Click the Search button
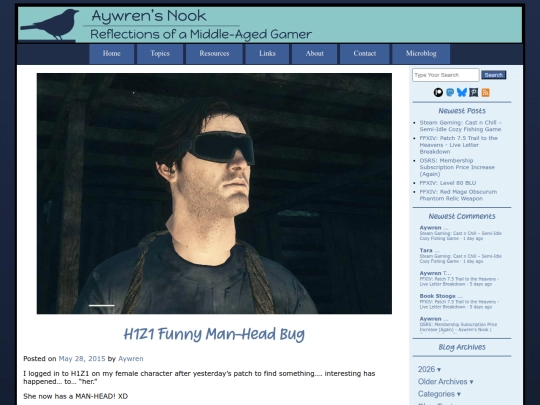Image resolution: width=540 pixels, height=405 pixels. tap(494, 75)
